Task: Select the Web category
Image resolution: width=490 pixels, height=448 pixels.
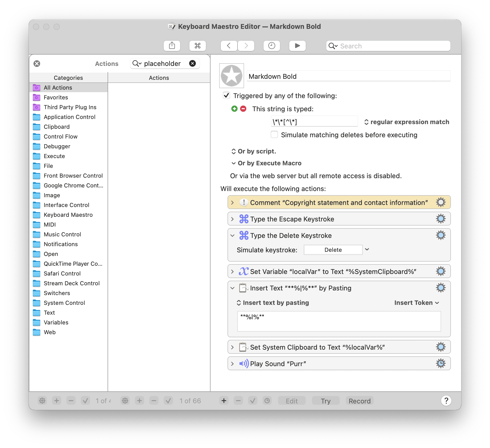Action: 68,332
